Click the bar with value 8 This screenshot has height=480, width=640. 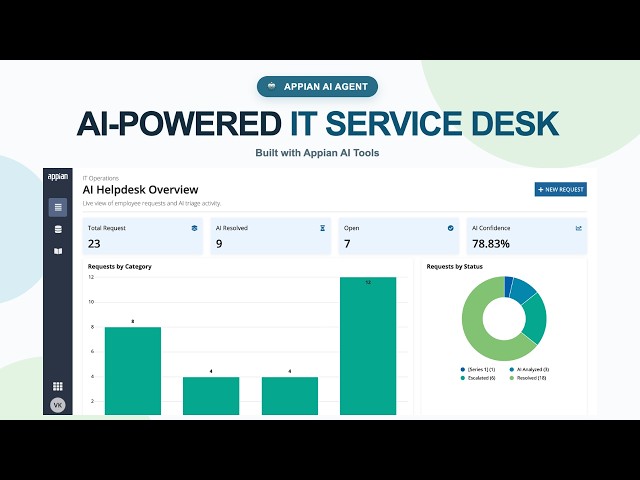pos(133,371)
